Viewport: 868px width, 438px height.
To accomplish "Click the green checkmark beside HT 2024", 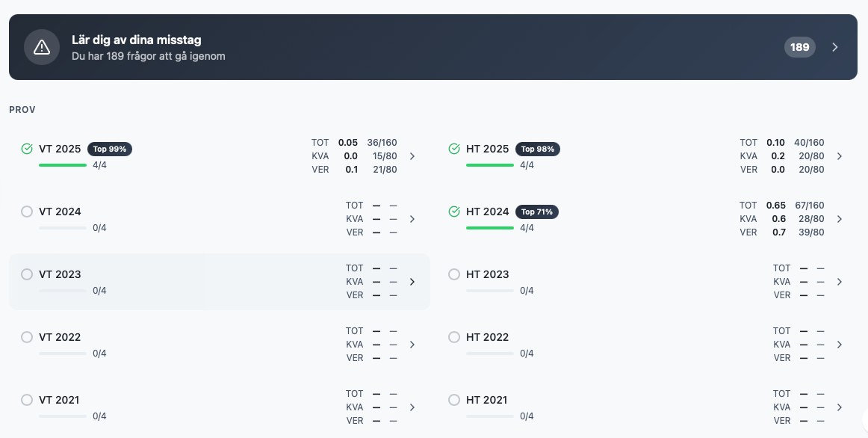I will point(454,212).
